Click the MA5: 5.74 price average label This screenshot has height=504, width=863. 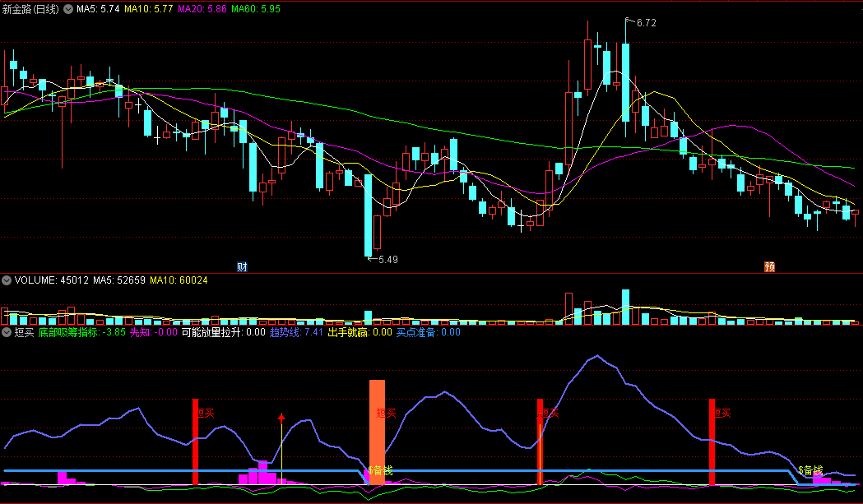click(x=98, y=9)
